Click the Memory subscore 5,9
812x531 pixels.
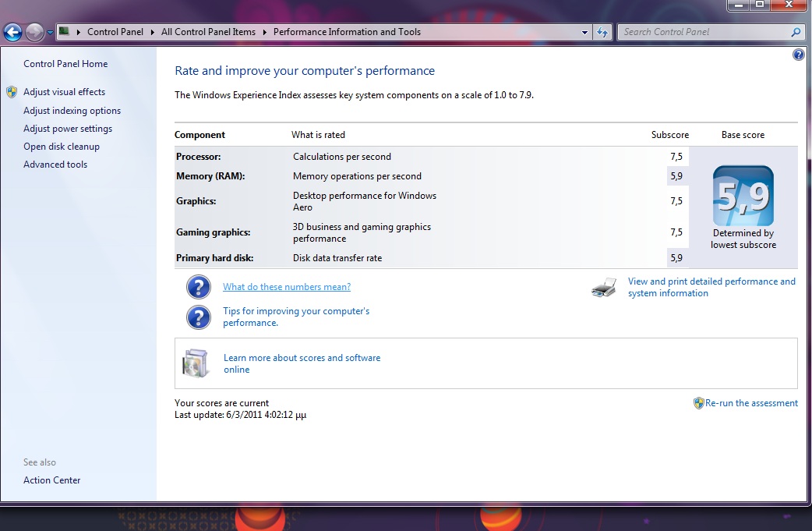[676, 176]
